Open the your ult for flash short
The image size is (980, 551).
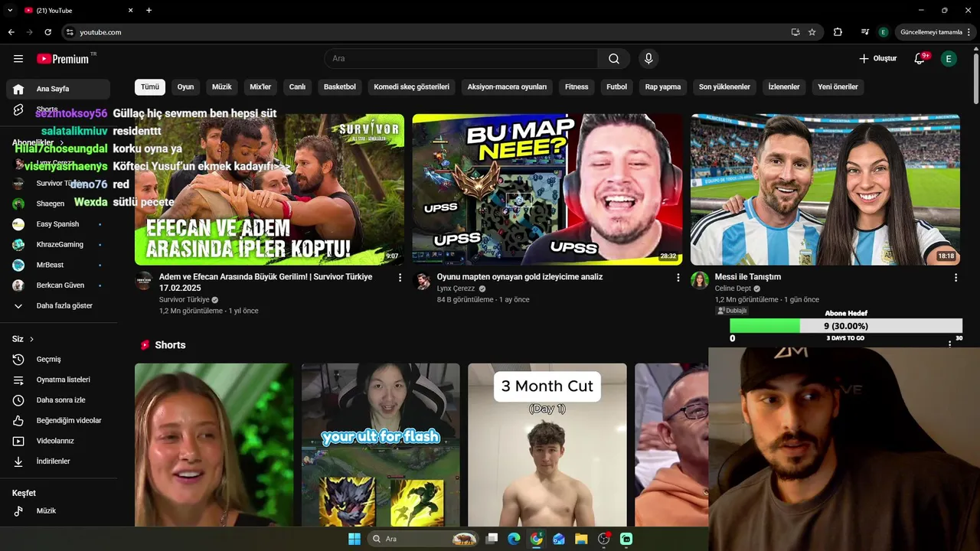[x=381, y=445]
